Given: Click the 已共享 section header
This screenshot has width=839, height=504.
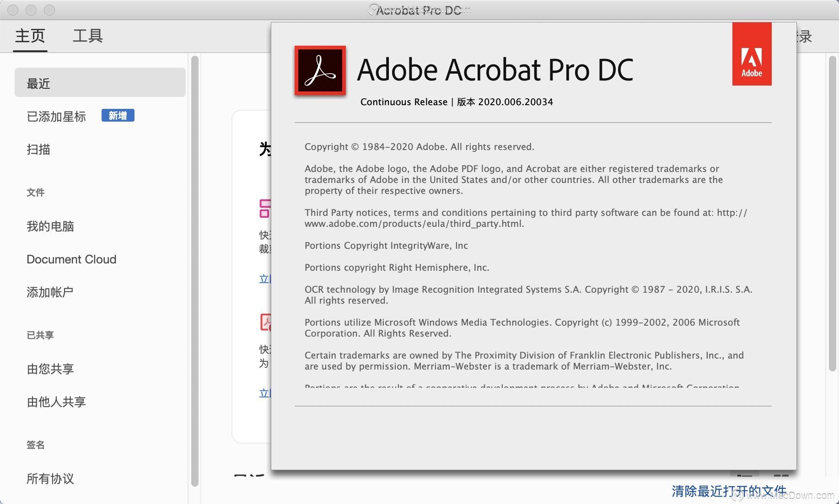Looking at the screenshot, I should click(x=40, y=335).
